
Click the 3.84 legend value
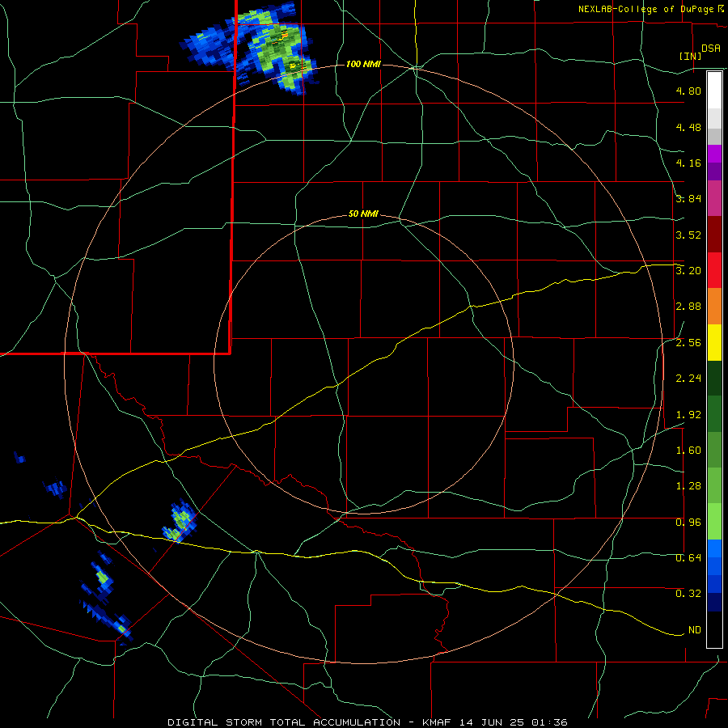click(x=688, y=199)
